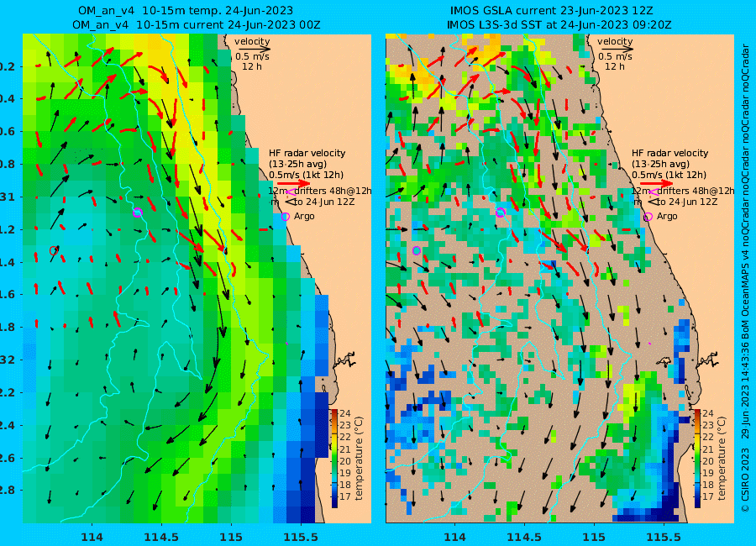
Task: Click longitude label '115.5' under left map
Action: [300, 537]
